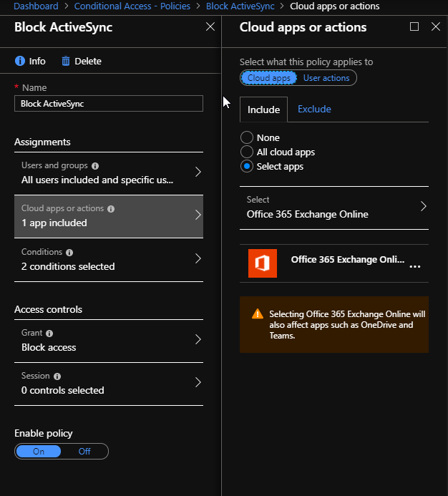The width and height of the screenshot is (448, 496).
Task: Open Cloud apps or actions, 1 app included
Action: (x=109, y=216)
